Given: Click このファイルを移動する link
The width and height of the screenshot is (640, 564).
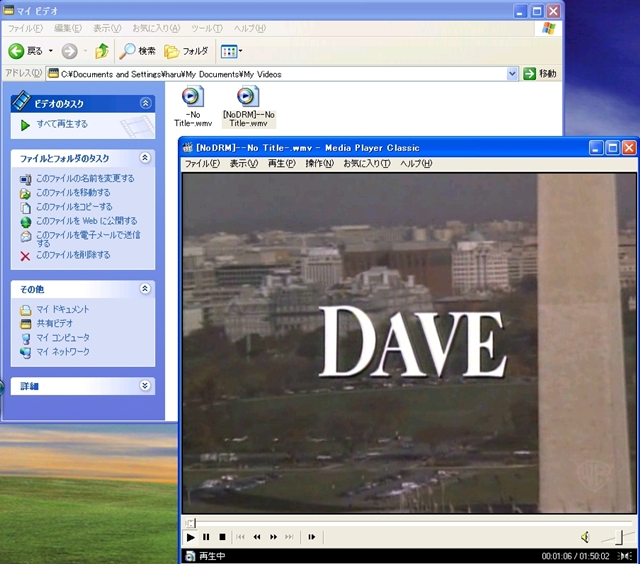Looking at the screenshot, I should [73, 192].
